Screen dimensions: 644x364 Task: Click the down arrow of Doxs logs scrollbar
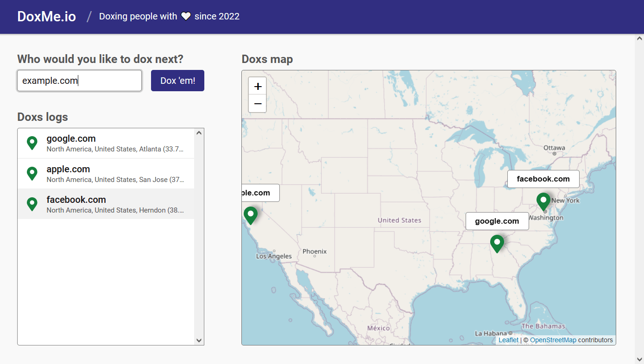click(x=199, y=340)
